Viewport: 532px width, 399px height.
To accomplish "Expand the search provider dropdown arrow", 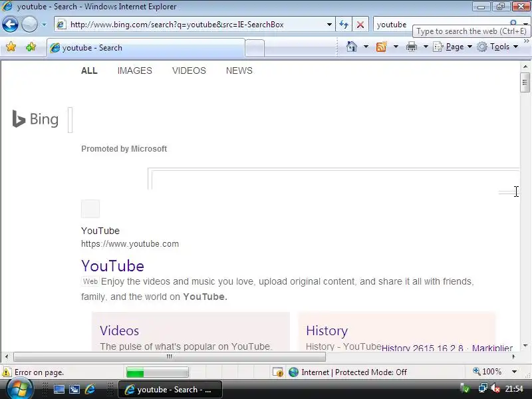I will 526,24.
